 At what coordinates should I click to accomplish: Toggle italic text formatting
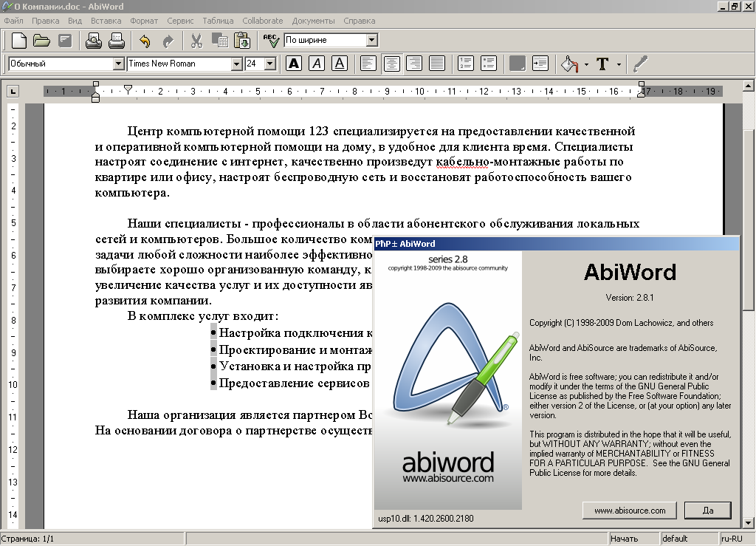[x=317, y=64]
